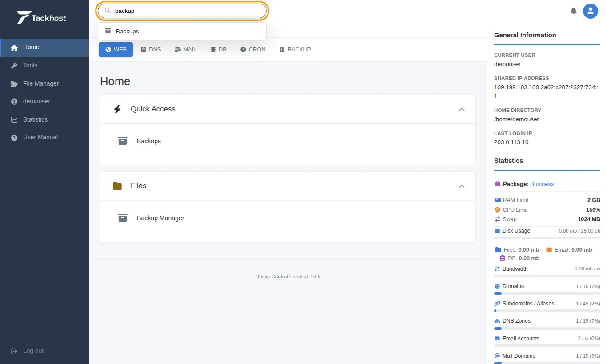The image size is (607, 364).
Task: Click inside the search field containing backup
Action: (x=182, y=11)
